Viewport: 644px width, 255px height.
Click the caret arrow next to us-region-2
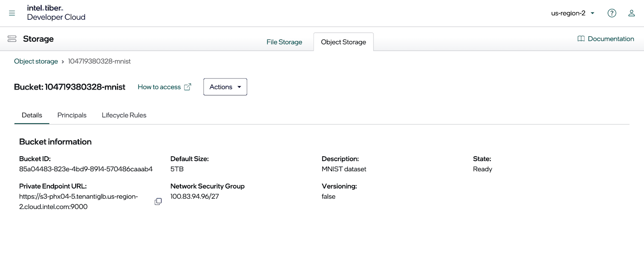592,13
